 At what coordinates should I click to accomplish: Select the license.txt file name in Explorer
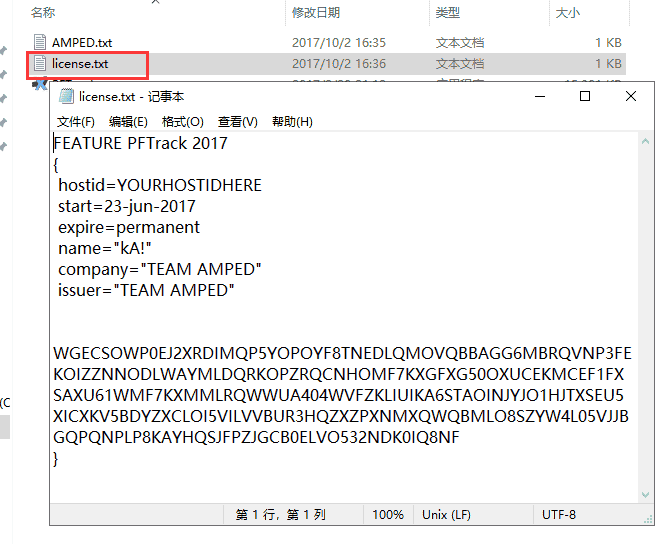coord(80,64)
